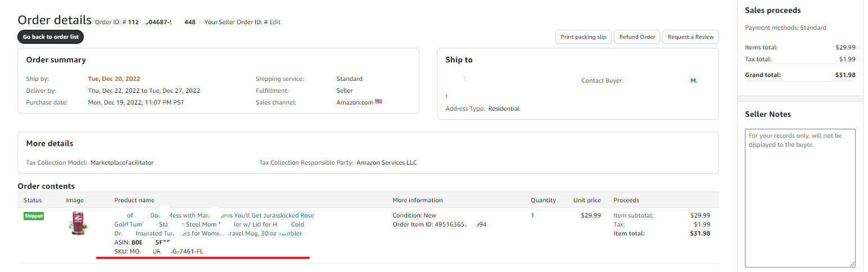Open the Refund Order page
The height and width of the screenshot is (272, 868).
click(637, 37)
